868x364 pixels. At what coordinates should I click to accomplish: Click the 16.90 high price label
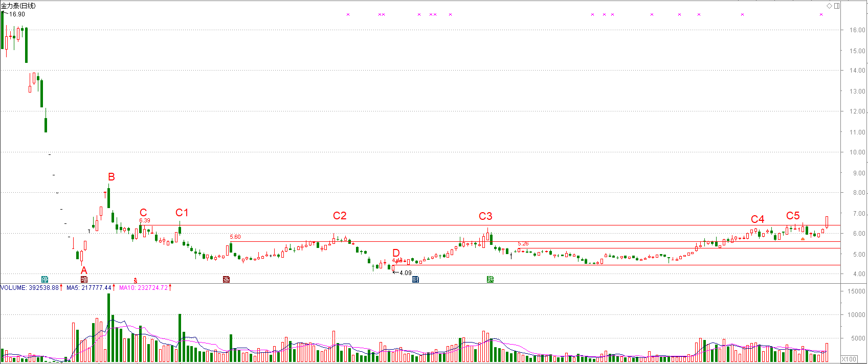coord(17,14)
